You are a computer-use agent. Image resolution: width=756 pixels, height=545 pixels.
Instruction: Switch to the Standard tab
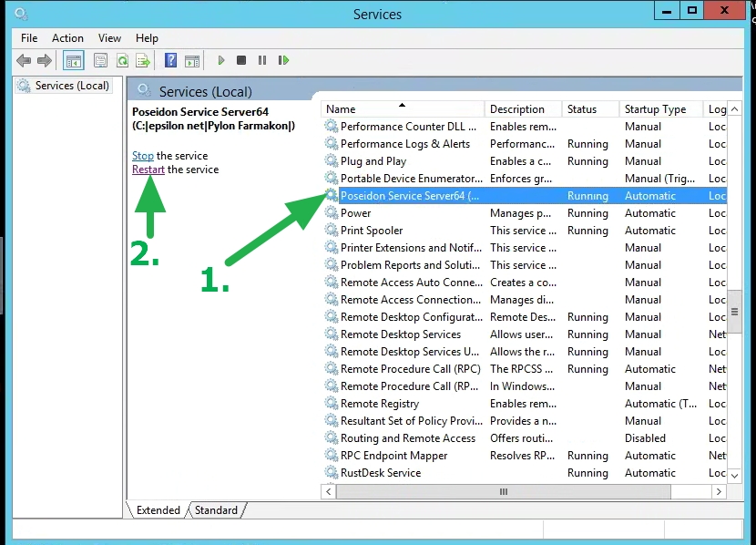[216, 510]
